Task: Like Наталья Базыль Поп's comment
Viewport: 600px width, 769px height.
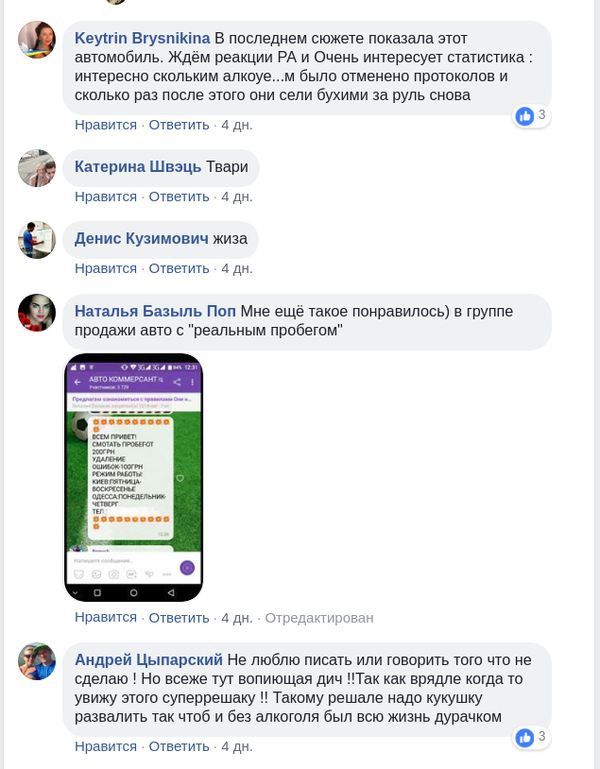Action: (x=105, y=617)
